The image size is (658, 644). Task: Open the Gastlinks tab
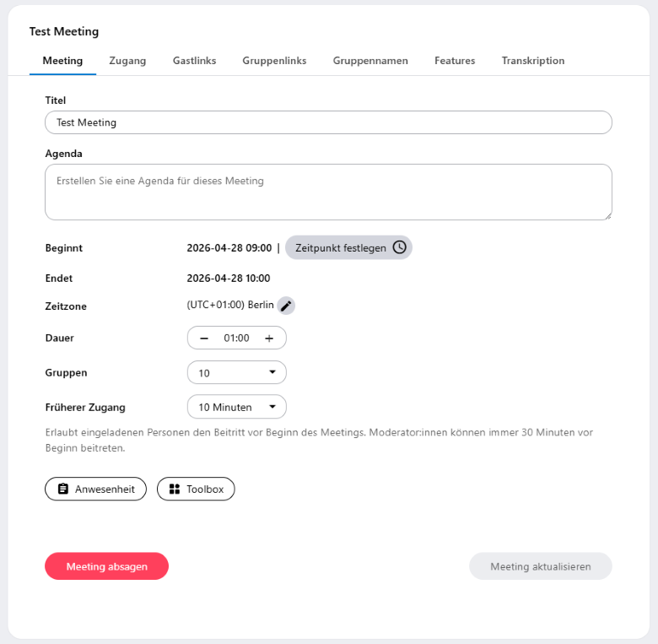click(194, 61)
